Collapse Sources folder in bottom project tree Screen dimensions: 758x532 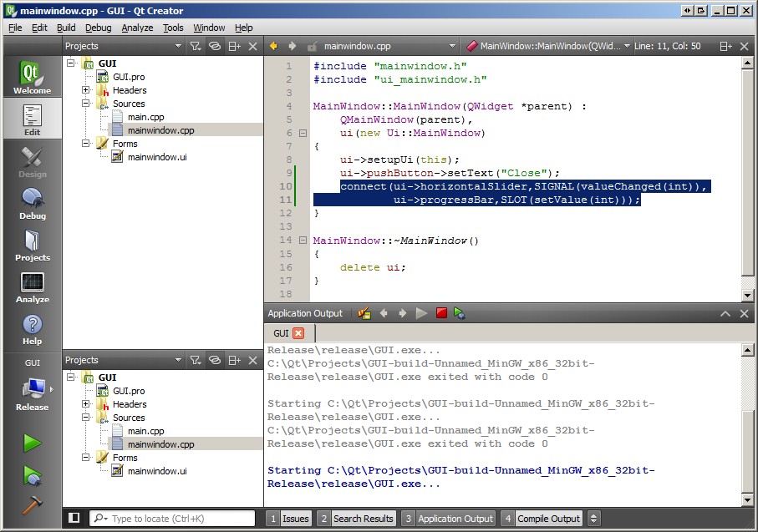(85, 417)
